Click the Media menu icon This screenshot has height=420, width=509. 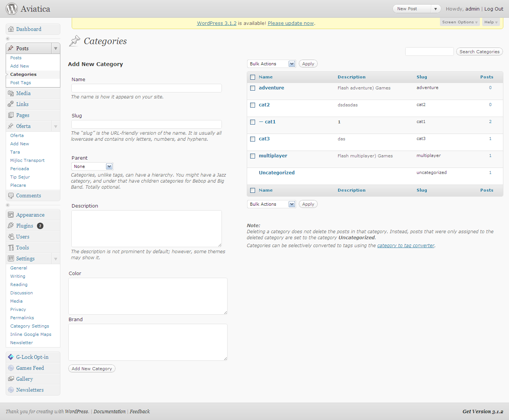tap(11, 93)
